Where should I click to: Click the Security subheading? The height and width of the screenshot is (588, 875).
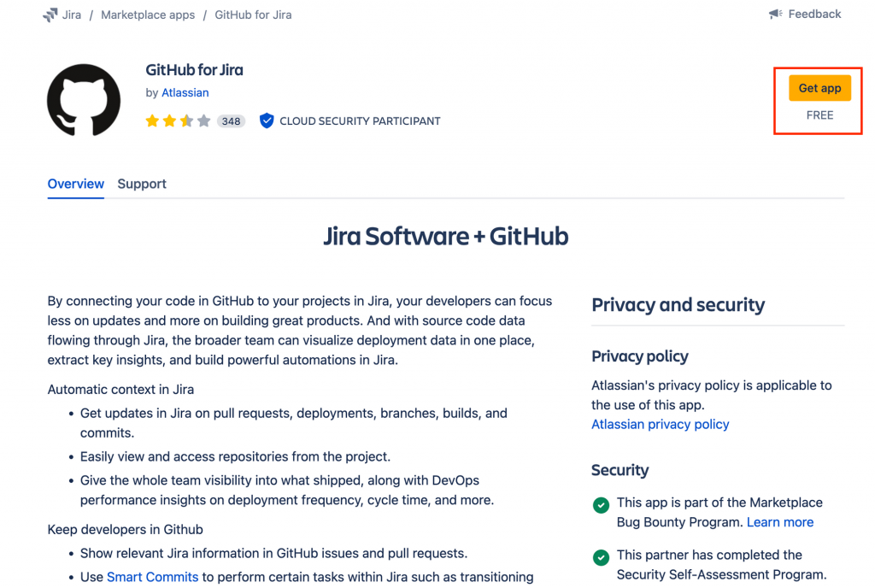coord(620,470)
